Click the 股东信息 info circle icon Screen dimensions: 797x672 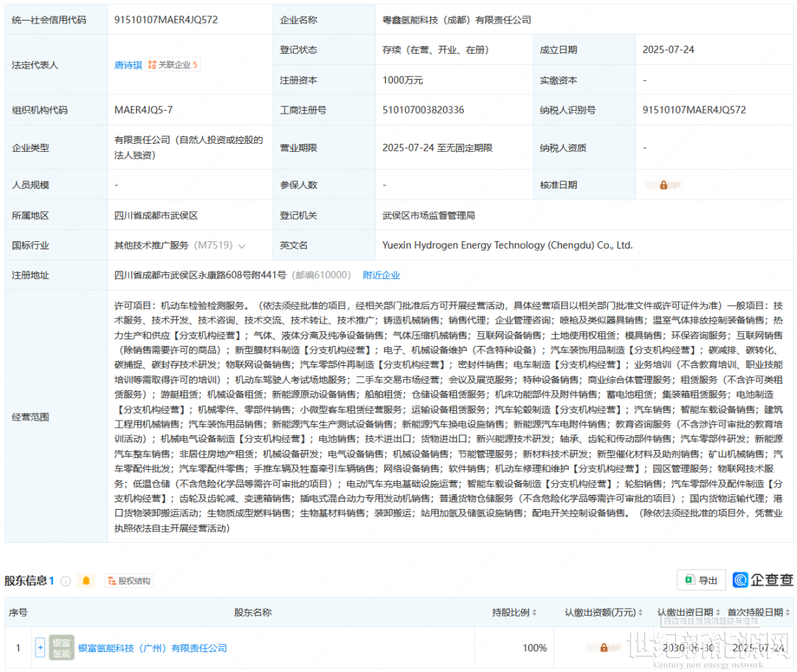click(x=66, y=581)
